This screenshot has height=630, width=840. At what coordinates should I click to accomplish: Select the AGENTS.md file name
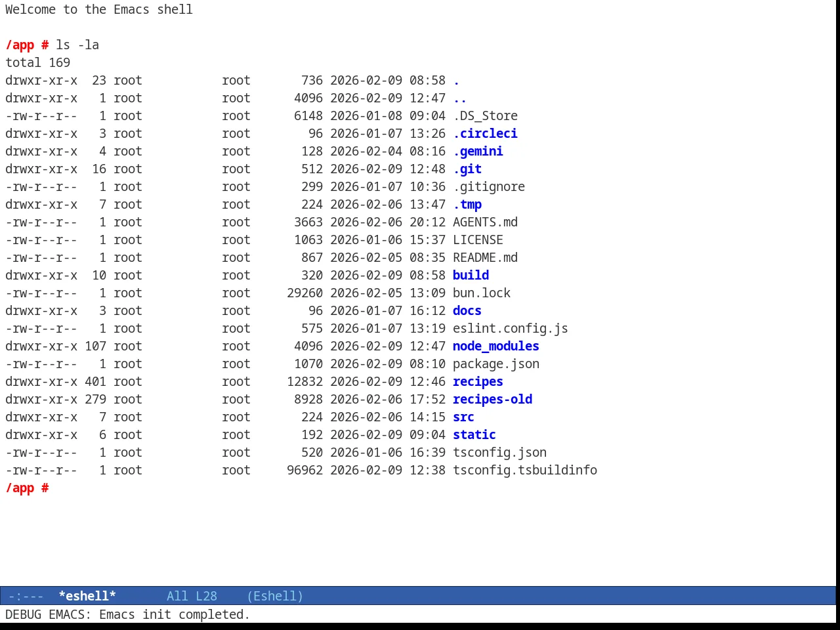pyautogui.click(x=485, y=222)
